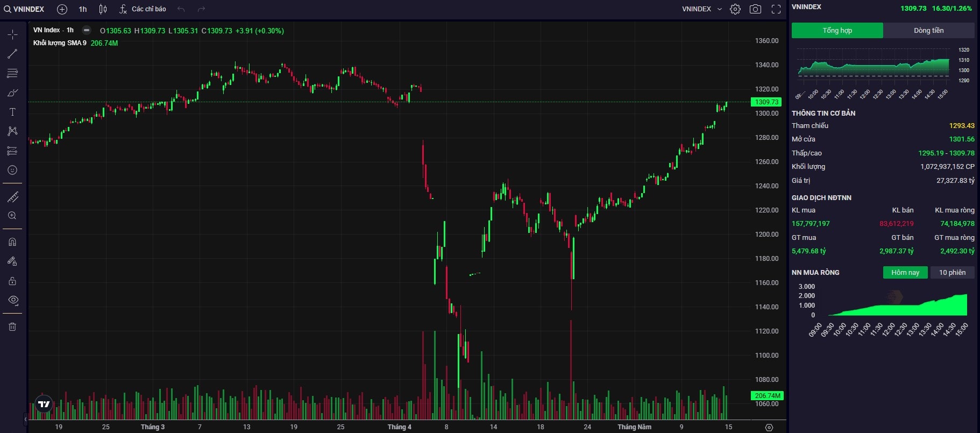Open symbol search for VNINDEX

tap(24, 9)
